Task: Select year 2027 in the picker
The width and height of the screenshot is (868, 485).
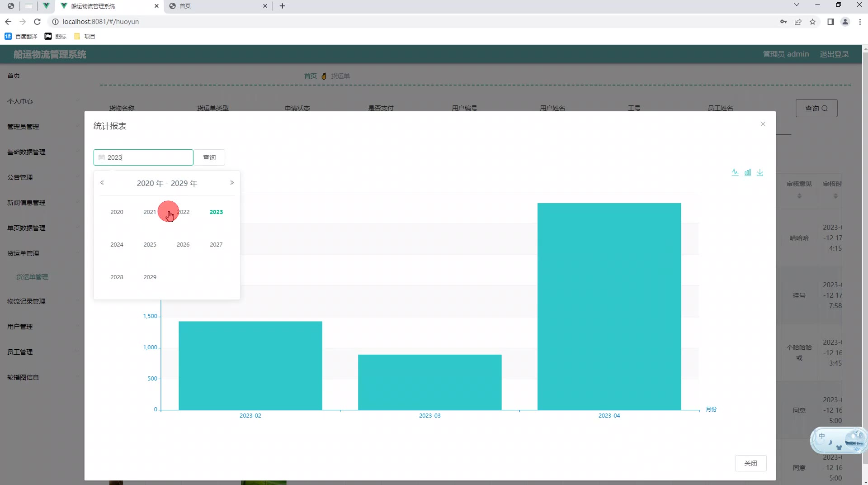Action: 216,244
